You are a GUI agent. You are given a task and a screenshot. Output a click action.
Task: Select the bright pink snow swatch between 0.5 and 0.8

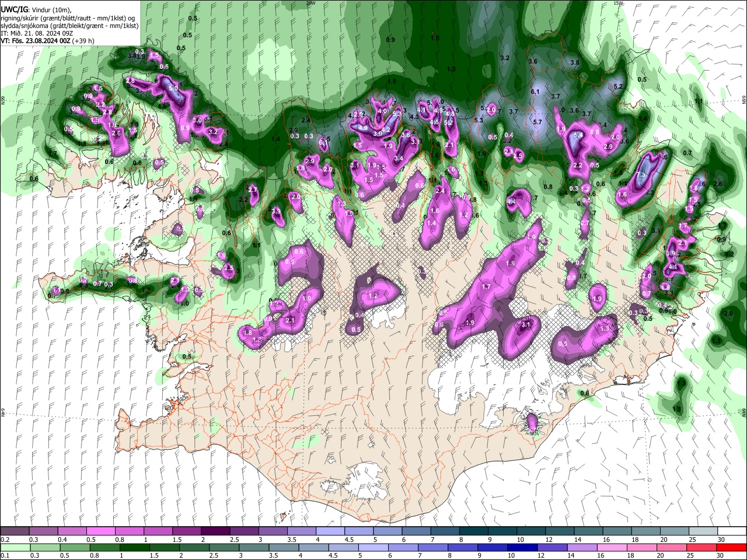point(100,531)
